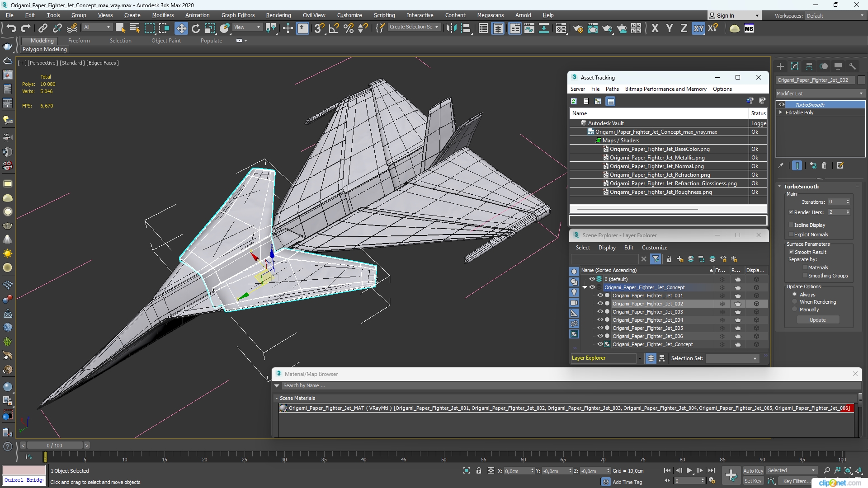The width and height of the screenshot is (868, 488).
Task: Open the Modifier List dropdown
Action: pyautogui.click(x=820, y=94)
